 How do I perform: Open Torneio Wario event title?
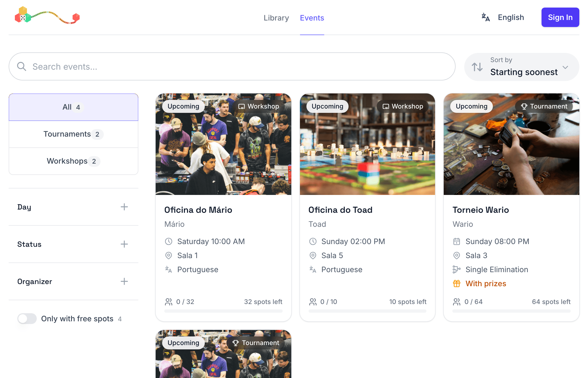point(481,210)
